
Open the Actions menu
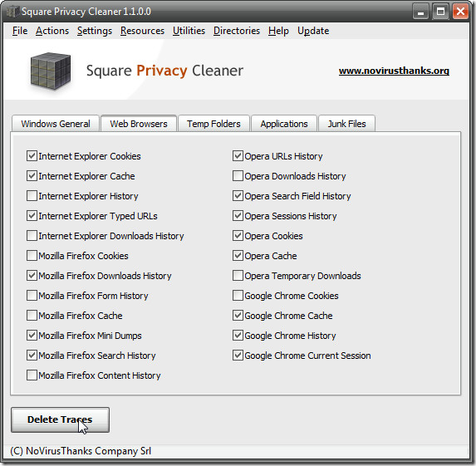(52, 31)
